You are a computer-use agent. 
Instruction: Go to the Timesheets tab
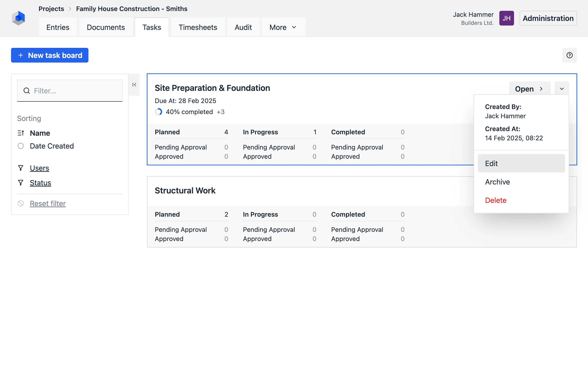198,27
